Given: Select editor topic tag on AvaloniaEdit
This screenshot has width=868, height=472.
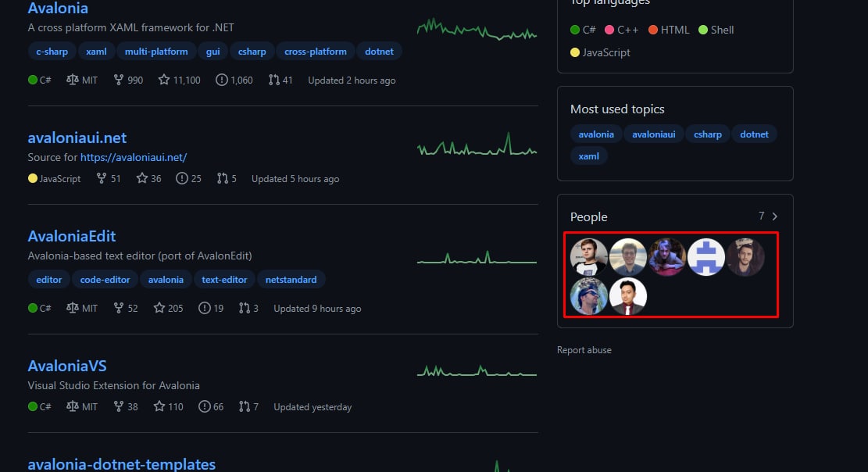Looking at the screenshot, I should tap(48, 280).
